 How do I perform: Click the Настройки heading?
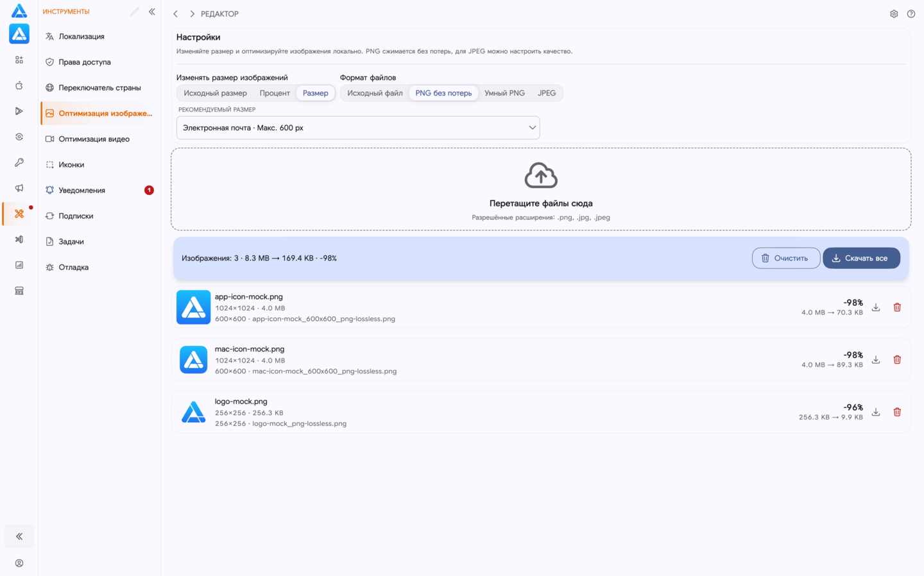point(198,37)
